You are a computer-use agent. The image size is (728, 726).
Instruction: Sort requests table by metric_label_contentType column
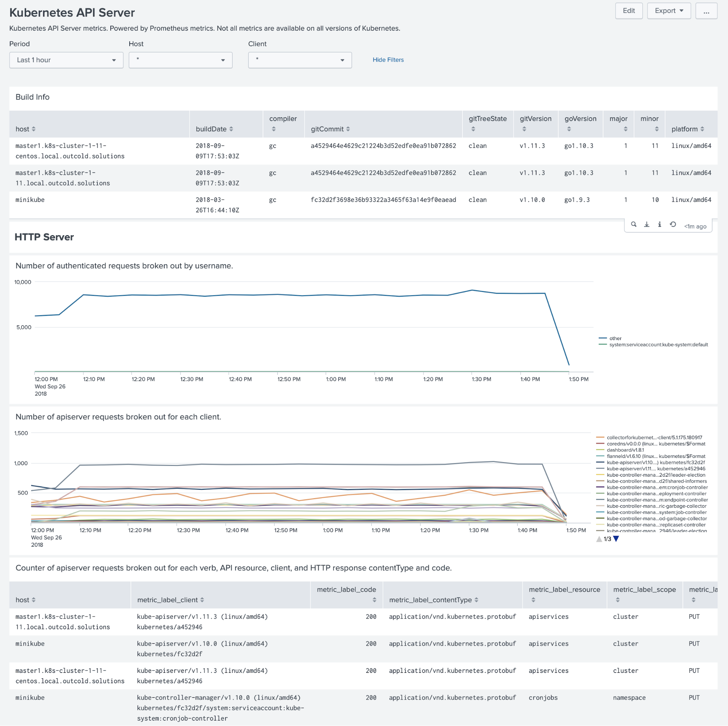coord(434,600)
